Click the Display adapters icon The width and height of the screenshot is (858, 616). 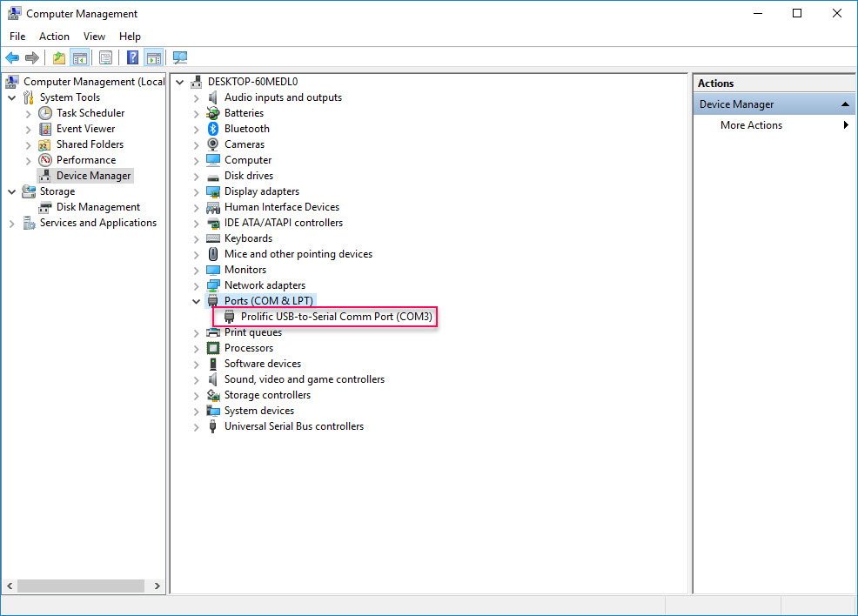[x=213, y=191]
